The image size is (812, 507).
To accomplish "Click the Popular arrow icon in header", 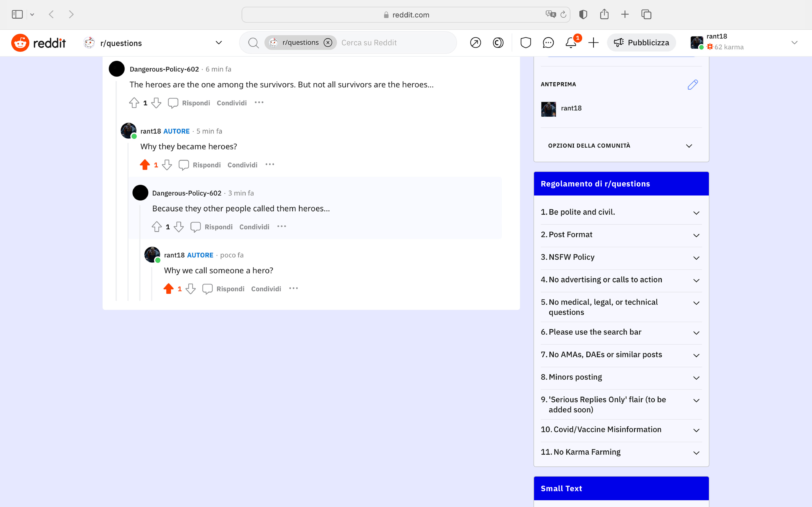I will tap(475, 43).
